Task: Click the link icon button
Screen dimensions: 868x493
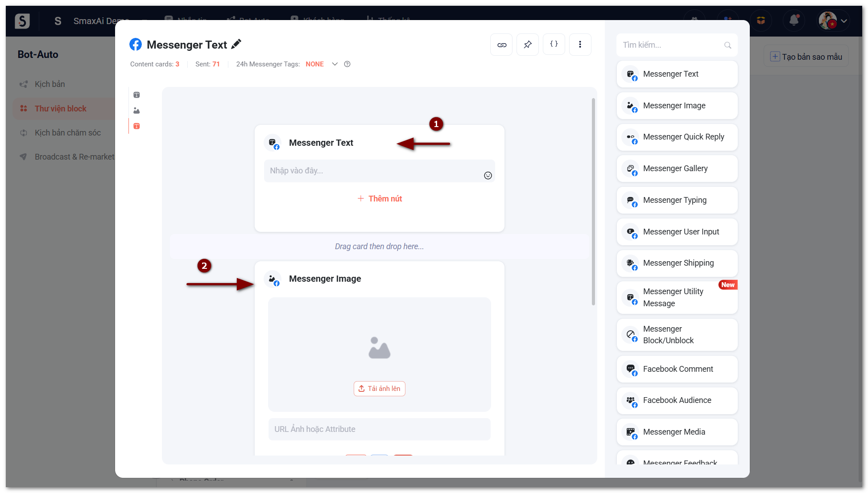Action: pyautogui.click(x=501, y=45)
